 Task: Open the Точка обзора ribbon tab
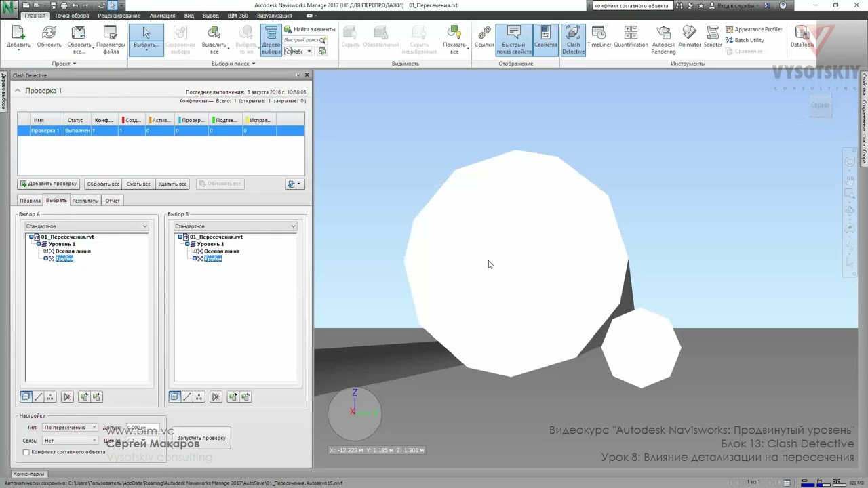tap(72, 16)
